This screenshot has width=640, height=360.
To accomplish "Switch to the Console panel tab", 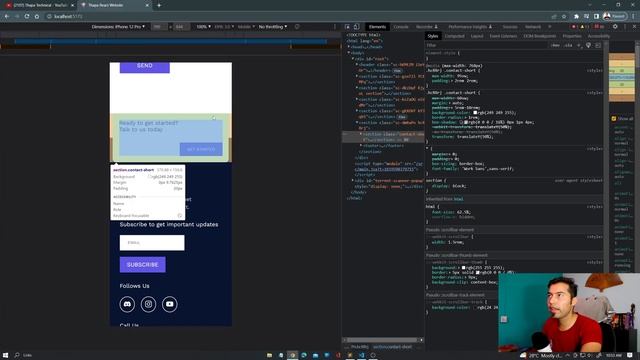I will click(x=401, y=27).
